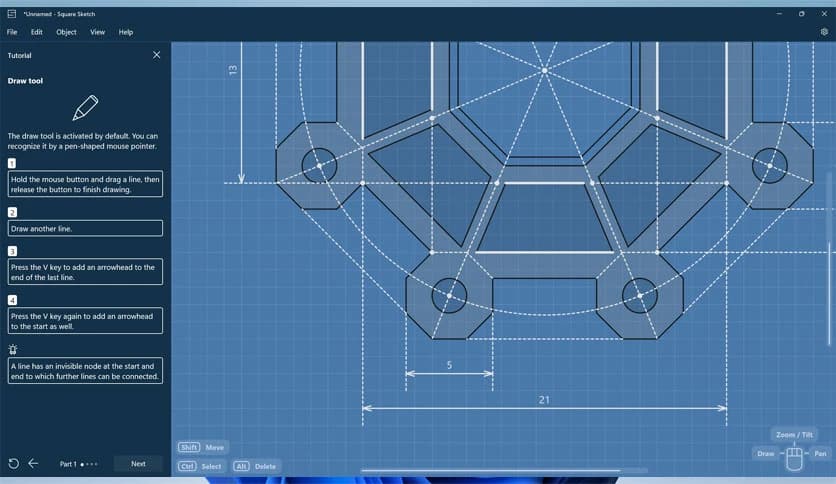Click the step number 4 badge
The width and height of the screenshot is (836, 484).
pyautogui.click(x=12, y=300)
